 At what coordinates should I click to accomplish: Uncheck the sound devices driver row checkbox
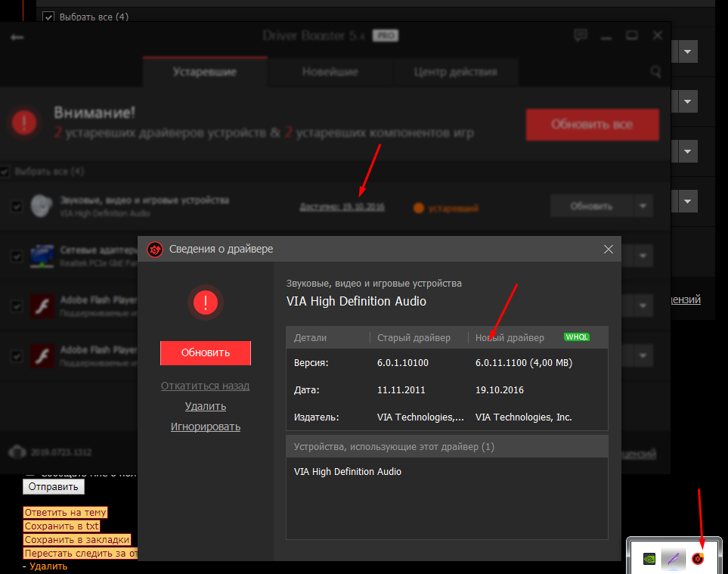click(17, 206)
